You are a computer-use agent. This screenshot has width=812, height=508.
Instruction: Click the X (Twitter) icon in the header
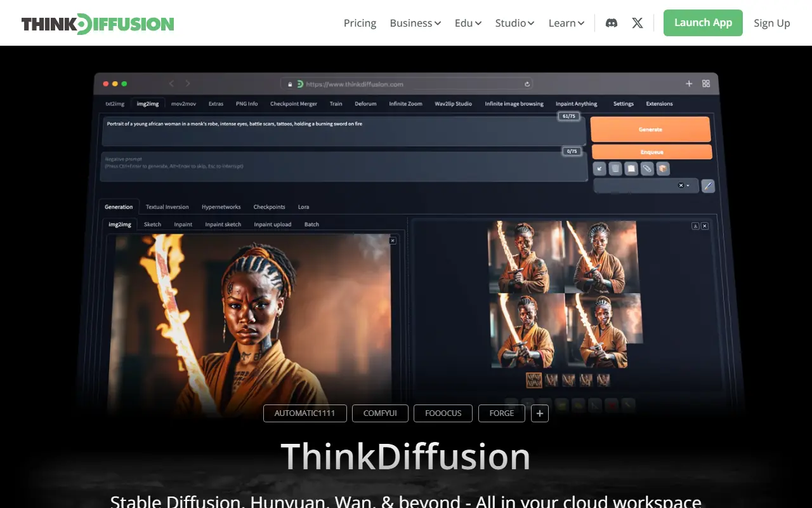pos(637,23)
